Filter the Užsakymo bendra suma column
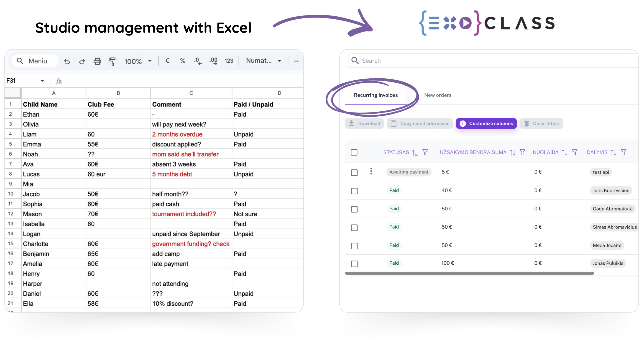 tap(522, 152)
